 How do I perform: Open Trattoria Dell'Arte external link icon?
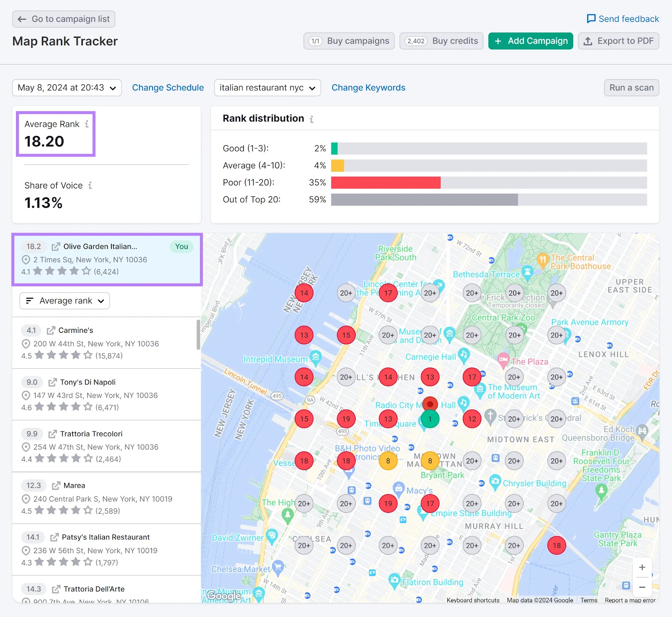[x=56, y=589]
